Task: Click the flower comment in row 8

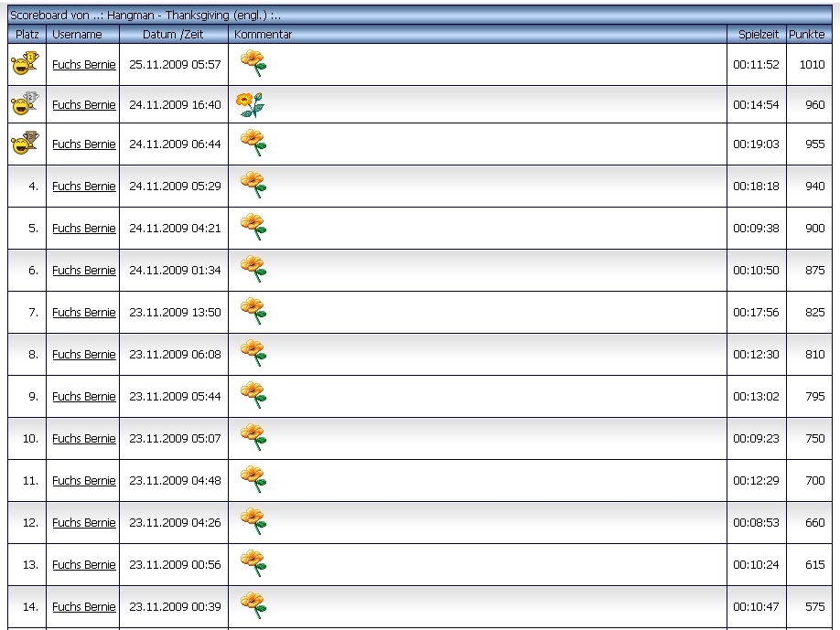Action: [253, 353]
